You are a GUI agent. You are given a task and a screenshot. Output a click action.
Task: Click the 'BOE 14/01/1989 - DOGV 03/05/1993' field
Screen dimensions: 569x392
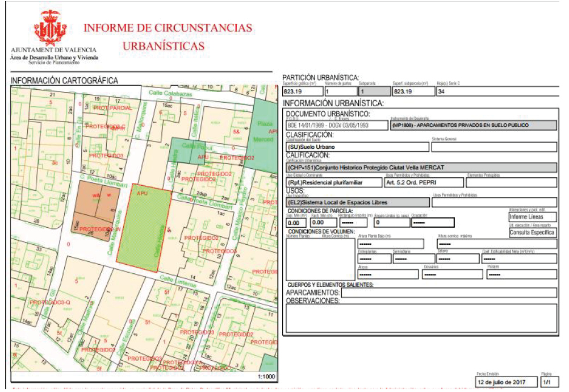point(337,125)
